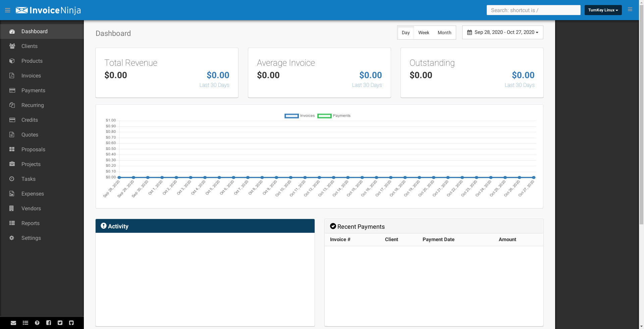This screenshot has height=329, width=644.
Task: Open the forum list icon in footer
Action: [25, 323]
